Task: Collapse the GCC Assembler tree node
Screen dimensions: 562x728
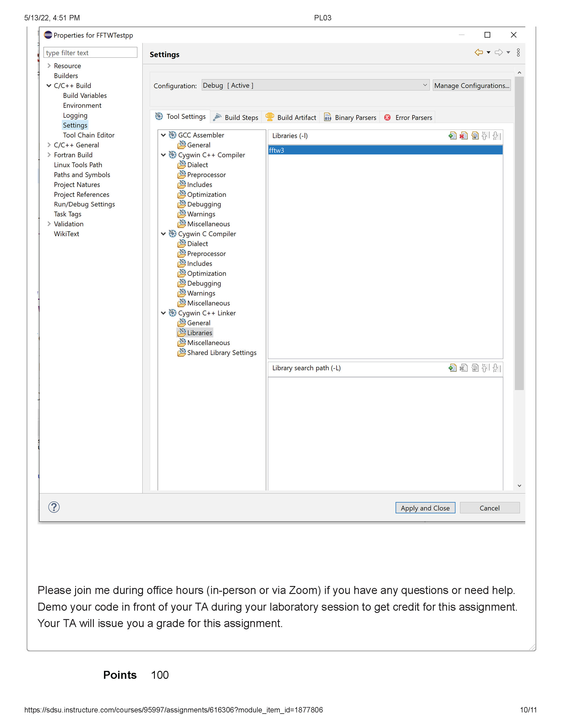Action: point(163,135)
